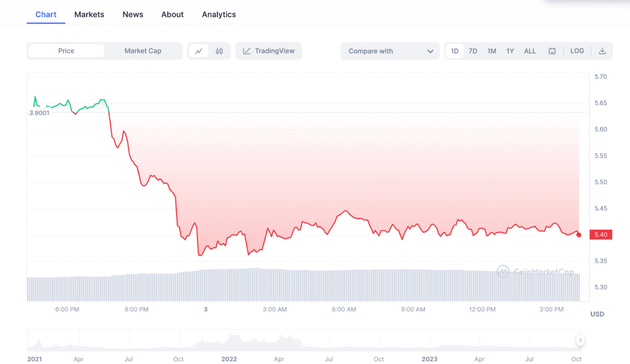Screen dimensions: 630x364
Task: Pause the chart updates via circle icon
Action: point(579,340)
